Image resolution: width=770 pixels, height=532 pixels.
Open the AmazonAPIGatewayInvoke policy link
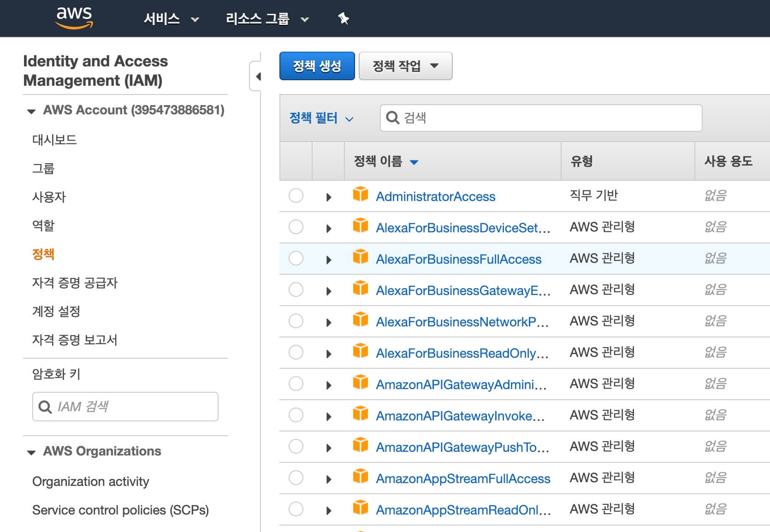click(460, 416)
